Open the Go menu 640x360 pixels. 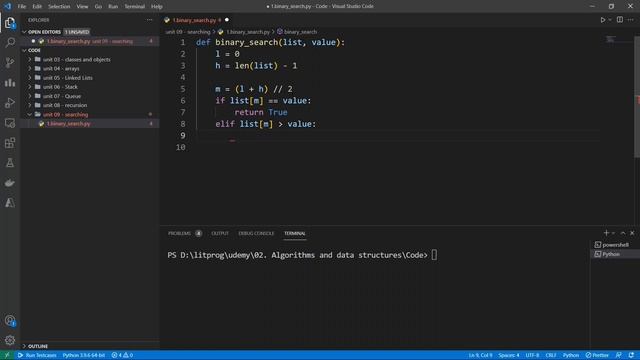(x=98, y=7)
